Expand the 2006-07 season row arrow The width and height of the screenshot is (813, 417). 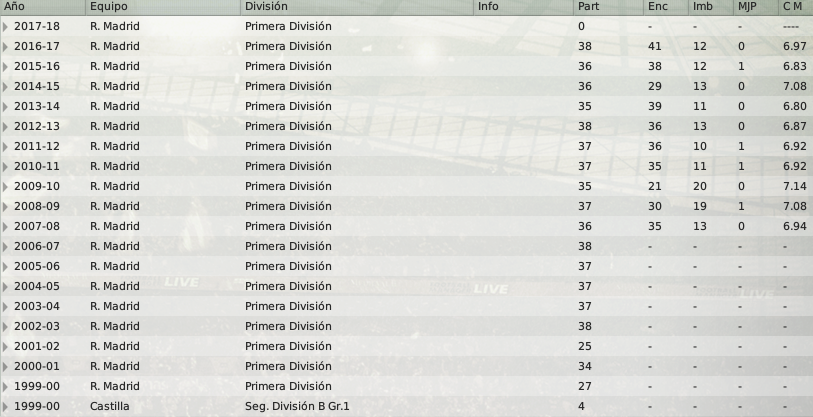[x=5, y=246]
